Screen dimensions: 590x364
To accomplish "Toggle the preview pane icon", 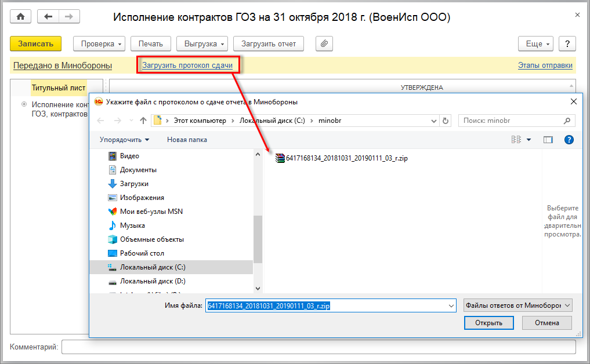I will (x=548, y=140).
